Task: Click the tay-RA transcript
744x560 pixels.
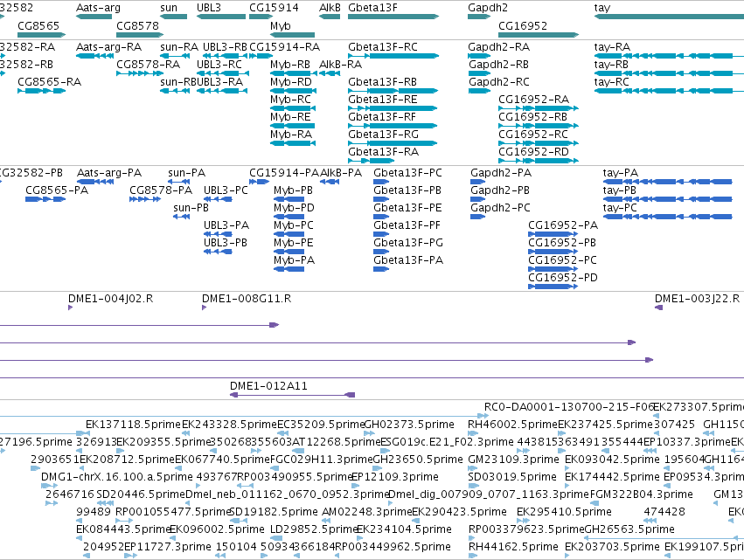Action: (x=669, y=56)
